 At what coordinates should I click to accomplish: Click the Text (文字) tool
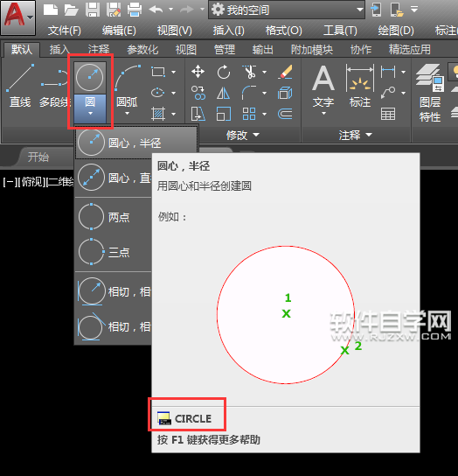click(323, 89)
